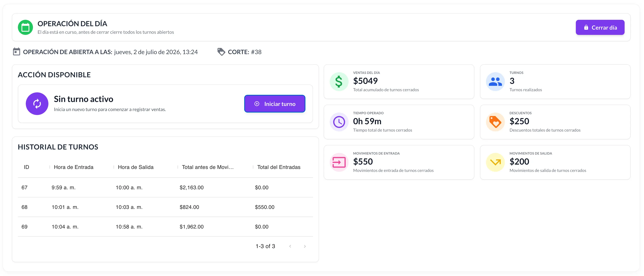Click the green calendar icon beside Operación del día
644x276 pixels.
pos(25,27)
